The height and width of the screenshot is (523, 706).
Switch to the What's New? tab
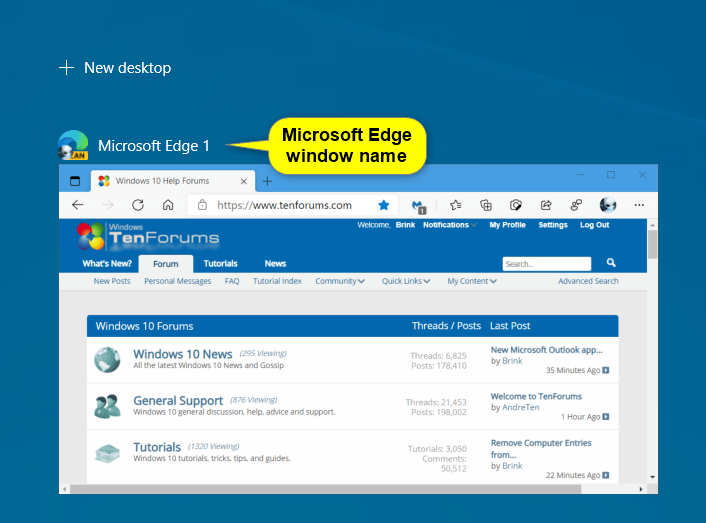pos(107,264)
